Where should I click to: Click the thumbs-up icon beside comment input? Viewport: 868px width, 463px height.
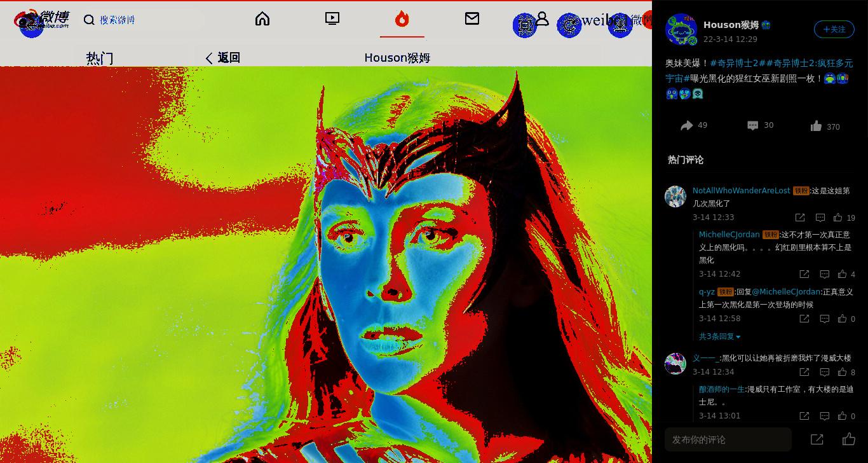point(849,439)
